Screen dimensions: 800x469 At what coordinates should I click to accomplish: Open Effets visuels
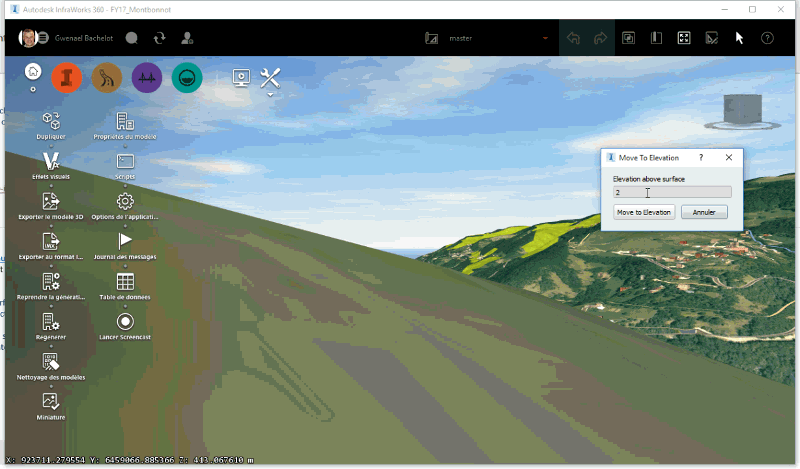(51, 160)
